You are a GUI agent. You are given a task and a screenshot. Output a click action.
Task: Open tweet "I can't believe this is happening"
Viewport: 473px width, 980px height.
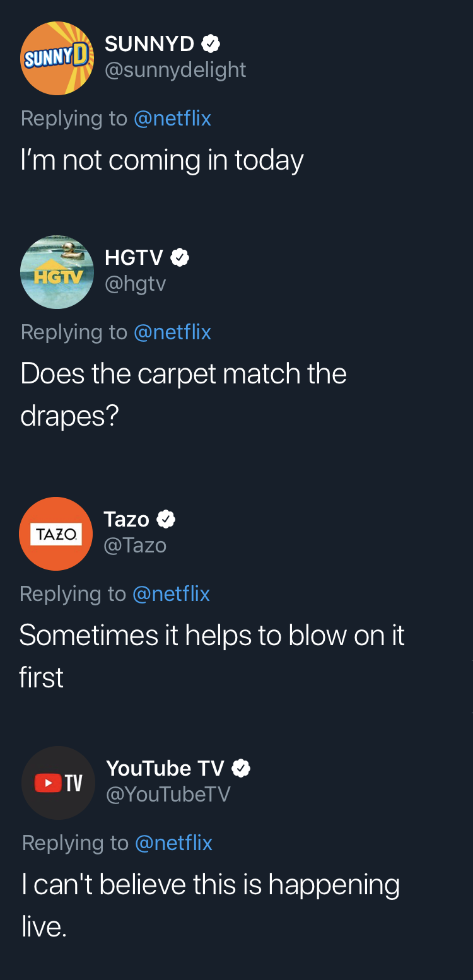pyautogui.click(x=211, y=905)
